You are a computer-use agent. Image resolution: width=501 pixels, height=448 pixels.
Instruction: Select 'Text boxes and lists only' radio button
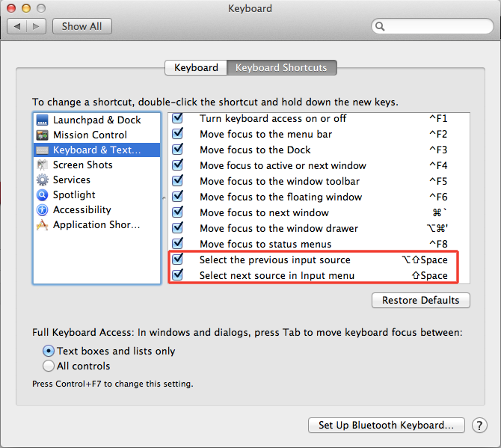pyautogui.click(x=49, y=352)
